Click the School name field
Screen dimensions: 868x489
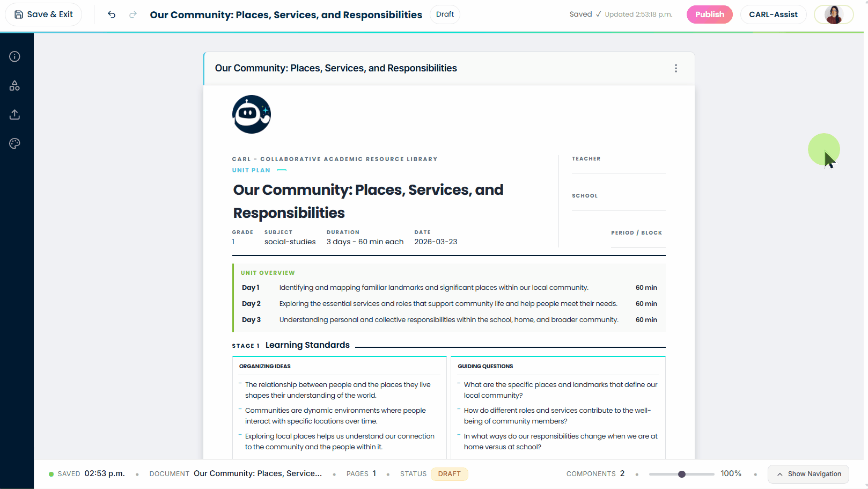pos(618,204)
